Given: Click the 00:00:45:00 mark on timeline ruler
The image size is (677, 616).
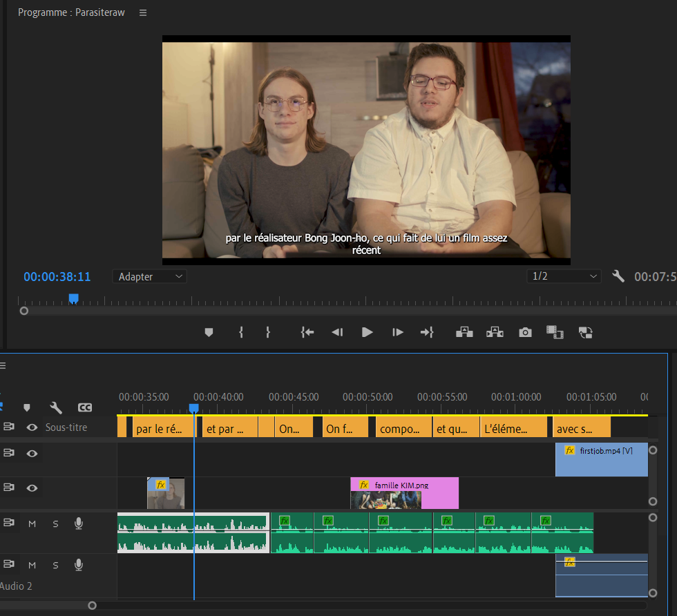Looking at the screenshot, I should (x=294, y=396).
